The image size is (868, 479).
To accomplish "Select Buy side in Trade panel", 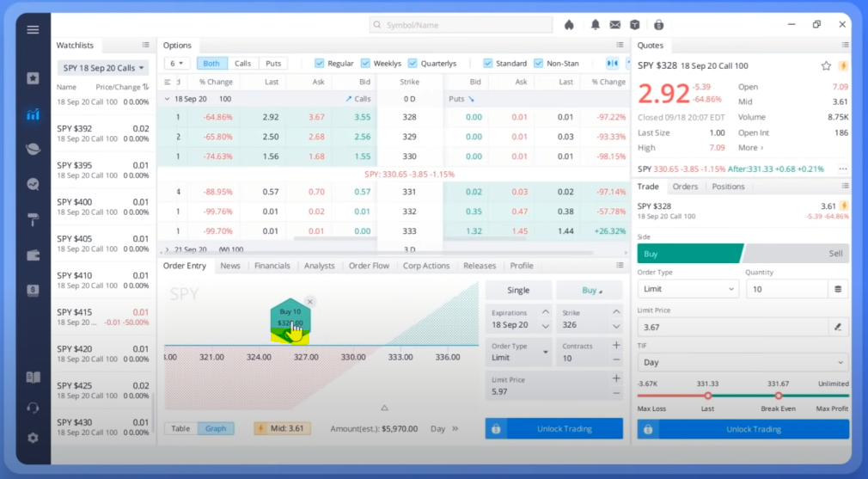I will point(690,254).
